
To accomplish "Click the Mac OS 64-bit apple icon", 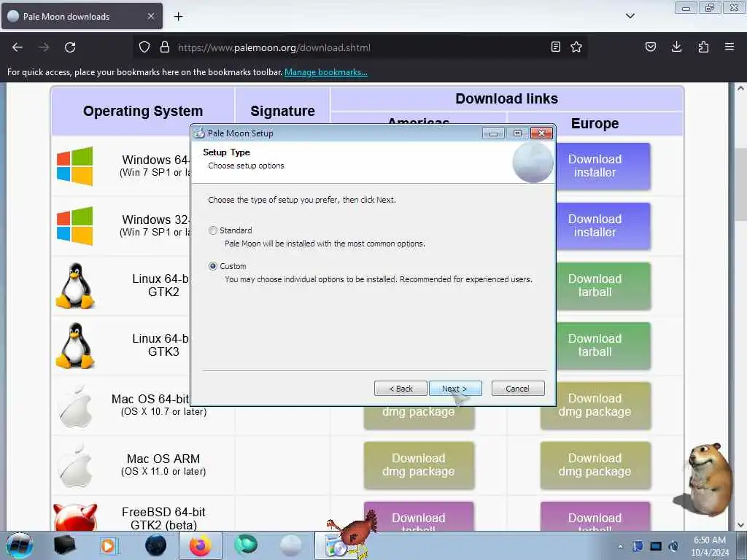I will 75,405.
